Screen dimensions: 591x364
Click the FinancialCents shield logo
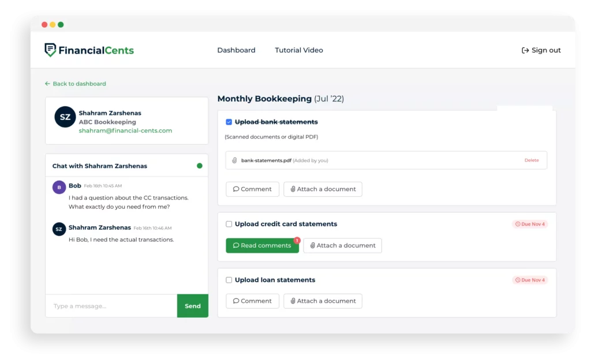(50, 50)
